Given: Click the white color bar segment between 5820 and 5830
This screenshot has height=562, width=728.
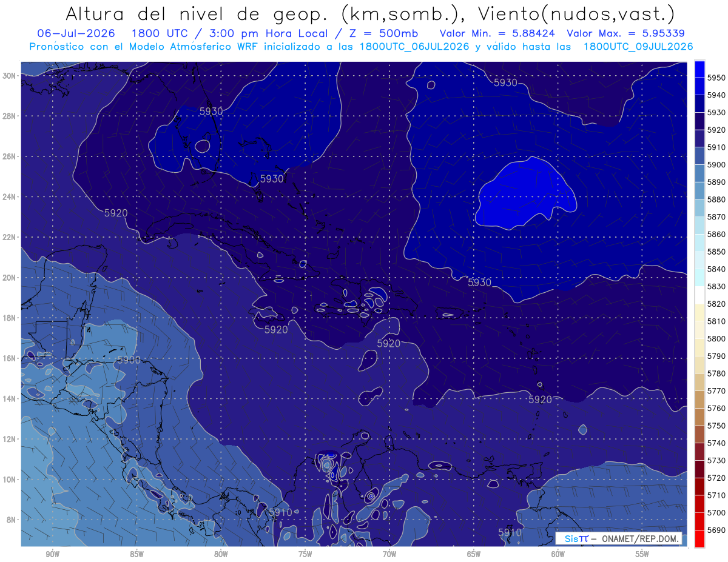Looking at the screenshot, I should click(699, 295).
